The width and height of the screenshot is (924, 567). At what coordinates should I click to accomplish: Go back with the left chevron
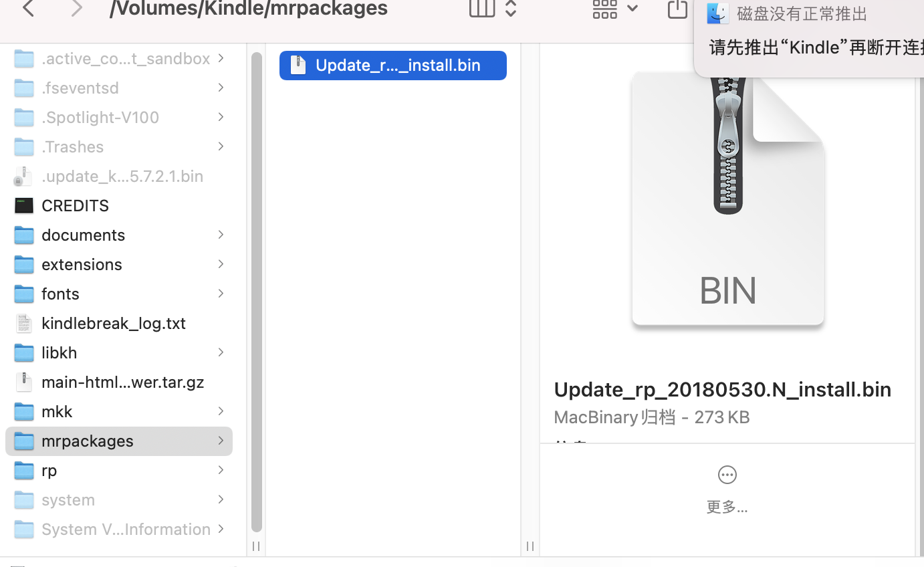29,9
